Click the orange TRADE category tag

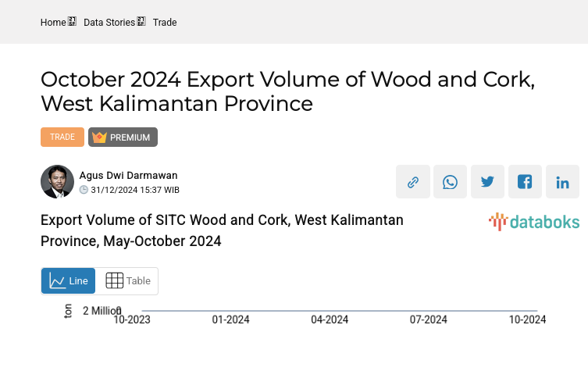tap(62, 137)
